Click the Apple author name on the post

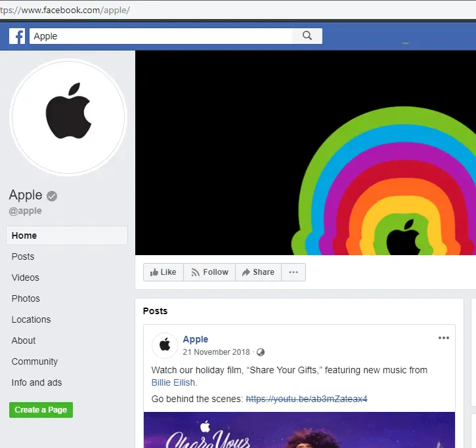(x=196, y=339)
